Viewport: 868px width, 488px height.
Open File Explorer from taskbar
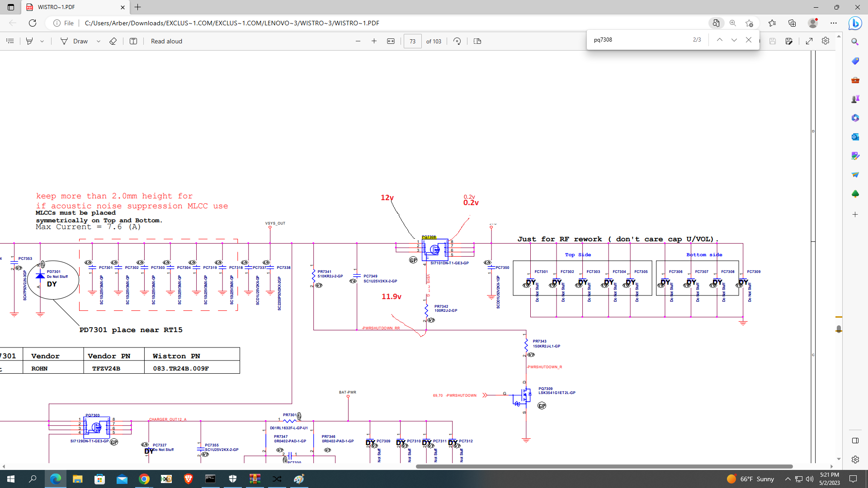click(x=77, y=479)
